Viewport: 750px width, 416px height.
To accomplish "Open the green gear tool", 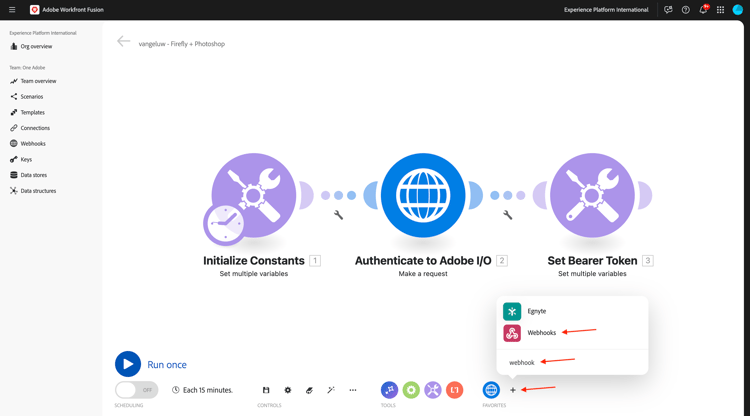I will [x=411, y=390].
